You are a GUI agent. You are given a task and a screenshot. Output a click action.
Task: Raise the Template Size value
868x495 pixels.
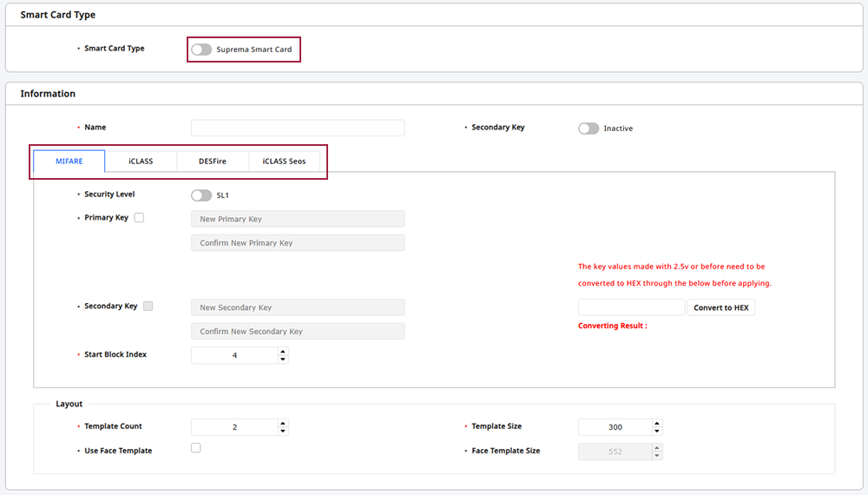click(x=657, y=423)
